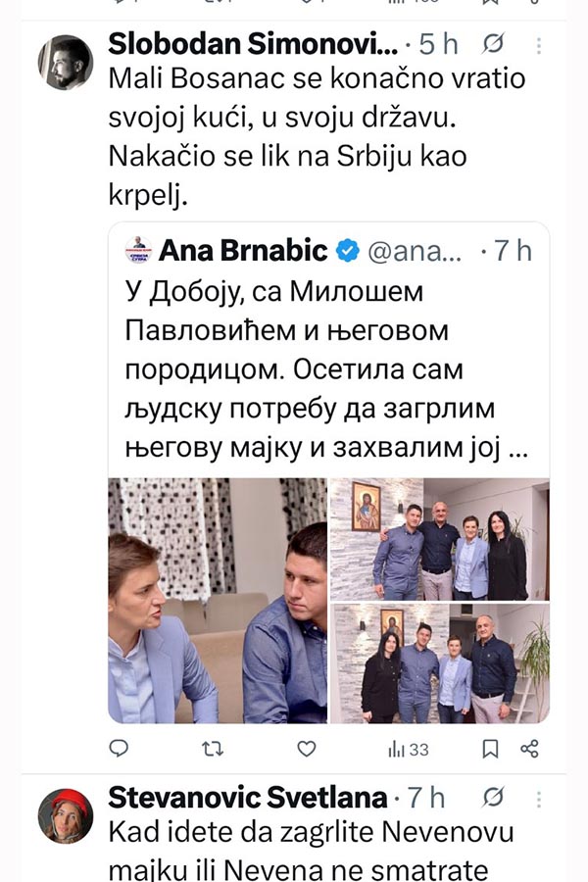Open top-right group photo with icon painting
Image resolution: width=588 pixels, height=882 pixels.
pos(439,539)
